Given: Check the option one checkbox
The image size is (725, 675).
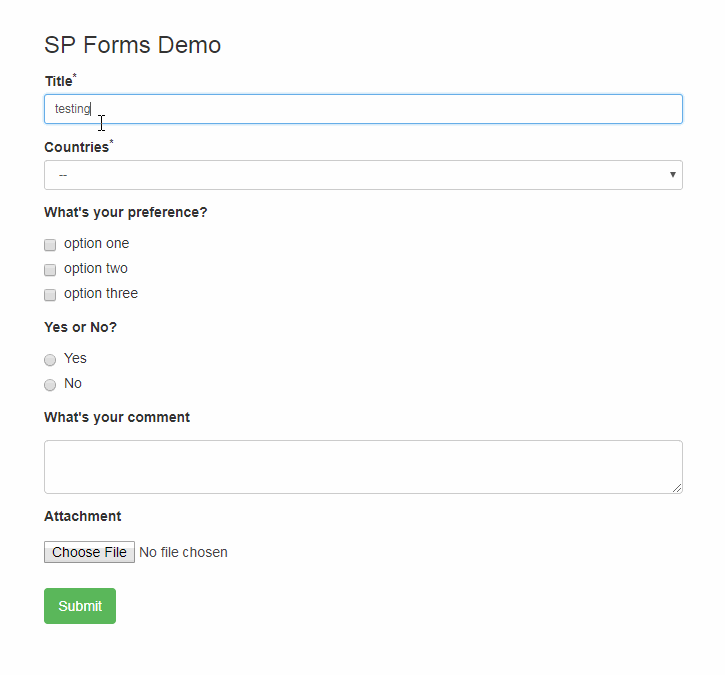Looking at the screenshot, I should [x=50, y=245].
